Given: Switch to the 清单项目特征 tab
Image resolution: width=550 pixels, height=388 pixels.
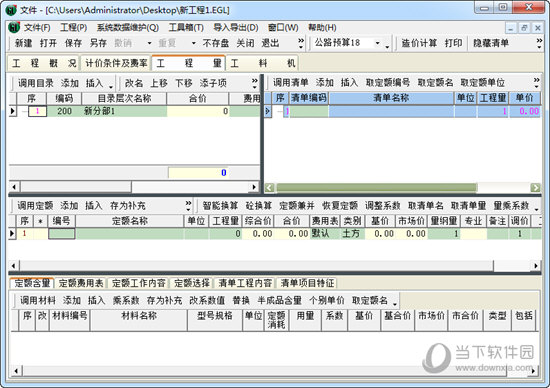Looking at the screenshot, I should pyautogui.click(x=307, y=283).
